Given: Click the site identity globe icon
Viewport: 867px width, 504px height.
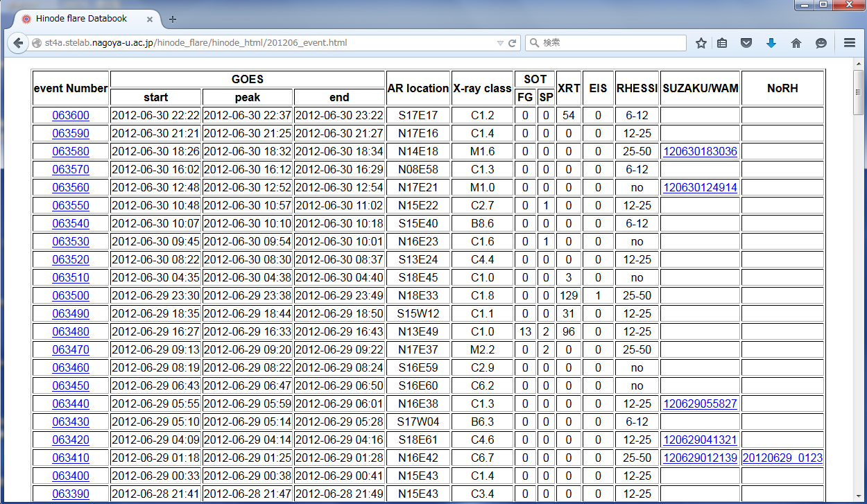Looking at the screenshot, I should click(x=37, y=43).
